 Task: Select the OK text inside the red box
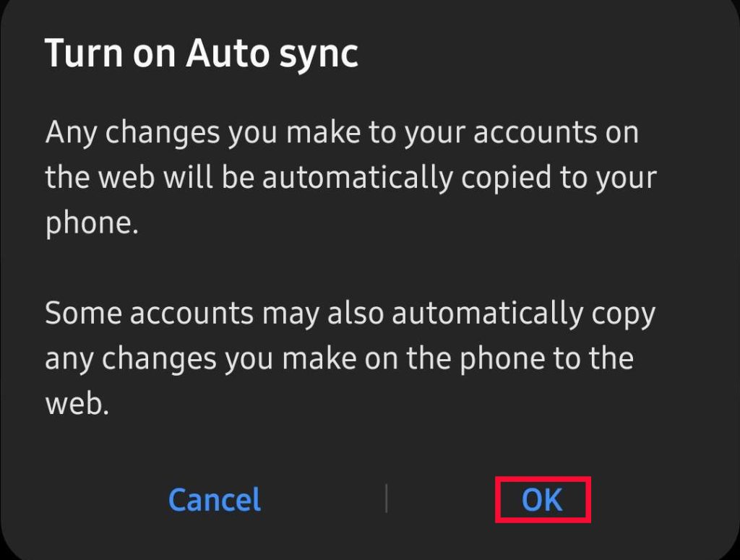click(x=543, y=499)
